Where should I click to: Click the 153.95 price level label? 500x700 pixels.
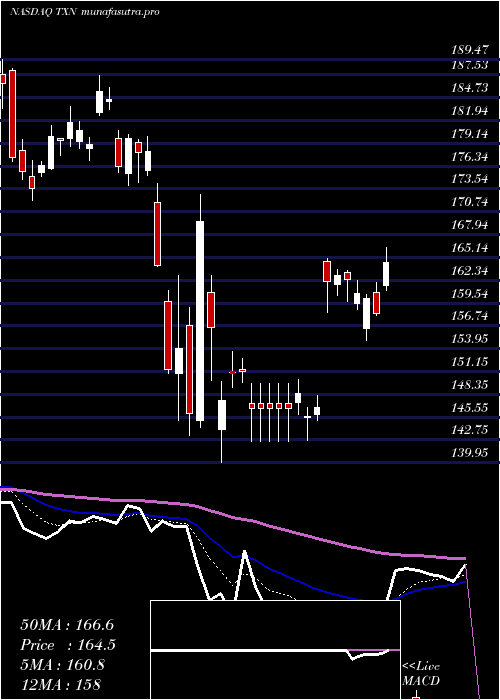click(x=469, y=339)
